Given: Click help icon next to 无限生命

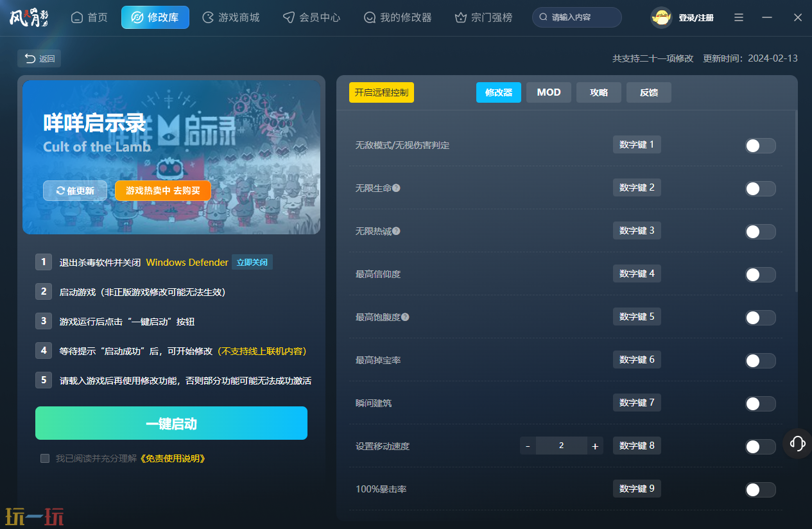Looking at the screenshot, I should (396, 188).
